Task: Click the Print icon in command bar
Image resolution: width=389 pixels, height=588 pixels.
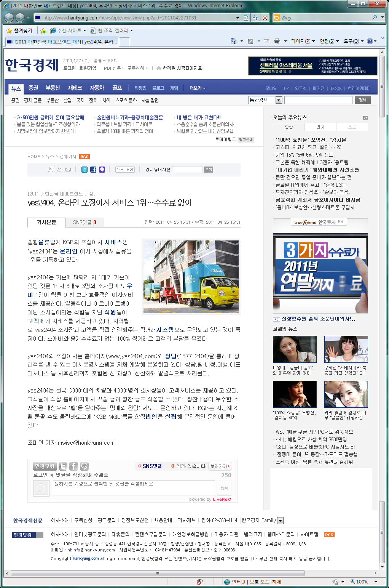Action: pos(277,41)
